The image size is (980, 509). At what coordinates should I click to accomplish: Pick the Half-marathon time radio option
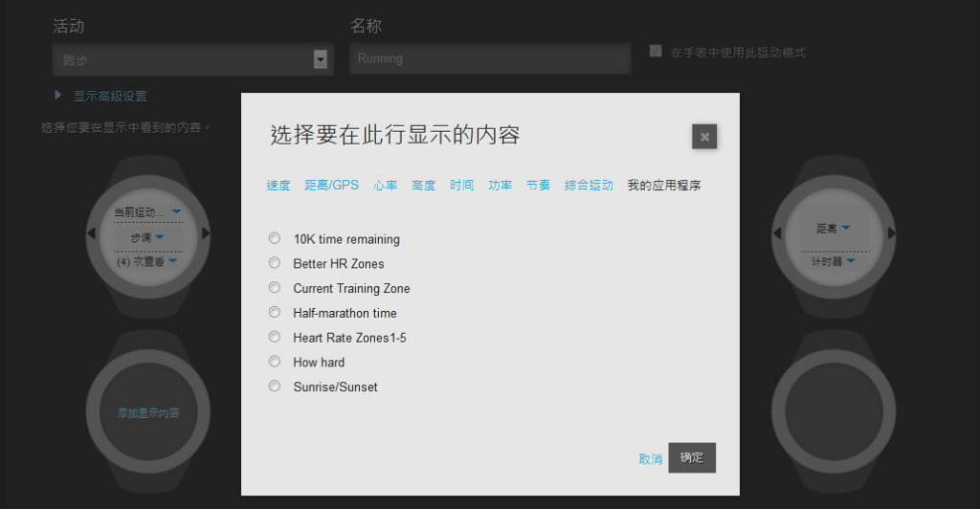point(275,313)
